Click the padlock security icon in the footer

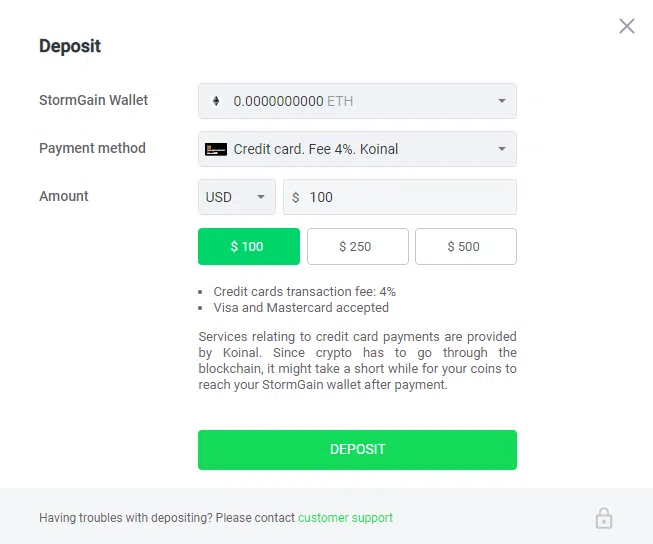coord(604,518)
